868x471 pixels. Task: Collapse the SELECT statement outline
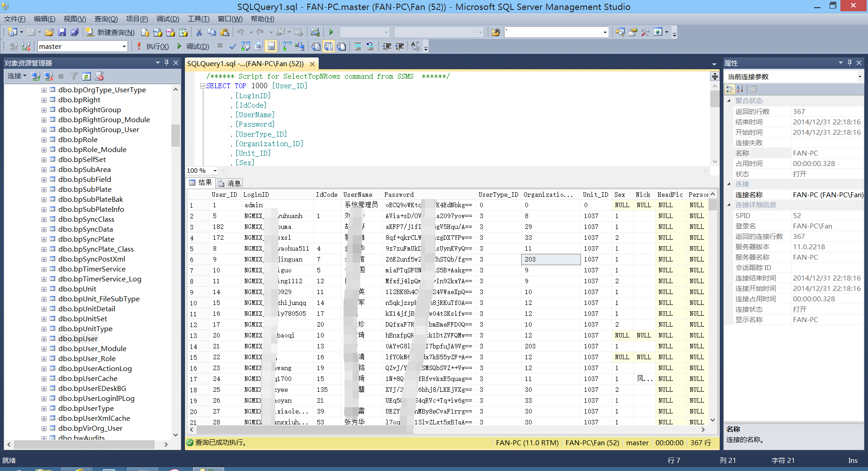point(203,86)
